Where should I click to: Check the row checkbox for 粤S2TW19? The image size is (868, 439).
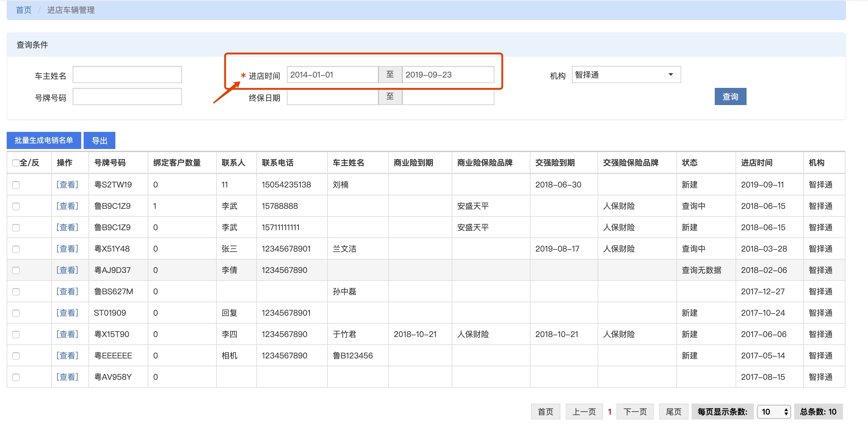(x=16, y=185)
